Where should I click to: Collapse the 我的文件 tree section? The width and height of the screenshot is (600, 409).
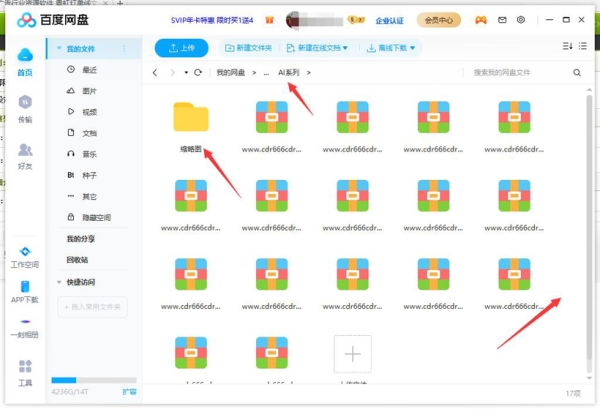(59, 49)
